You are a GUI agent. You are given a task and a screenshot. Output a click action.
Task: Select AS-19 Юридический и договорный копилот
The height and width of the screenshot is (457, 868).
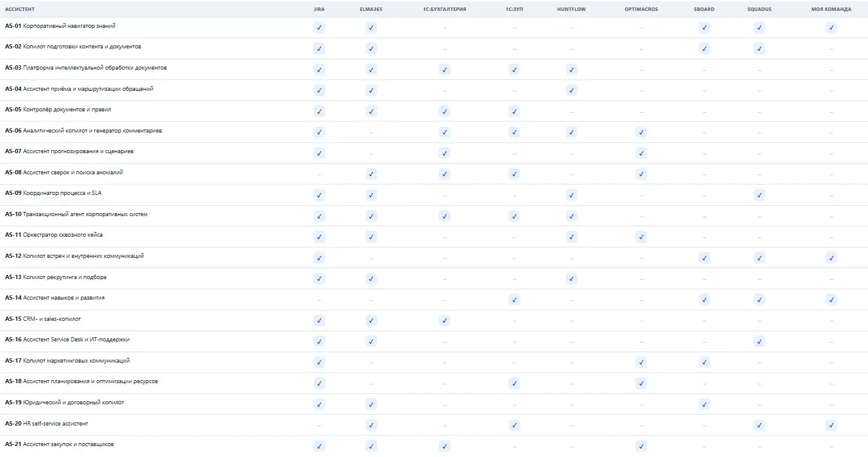point(64,403)
